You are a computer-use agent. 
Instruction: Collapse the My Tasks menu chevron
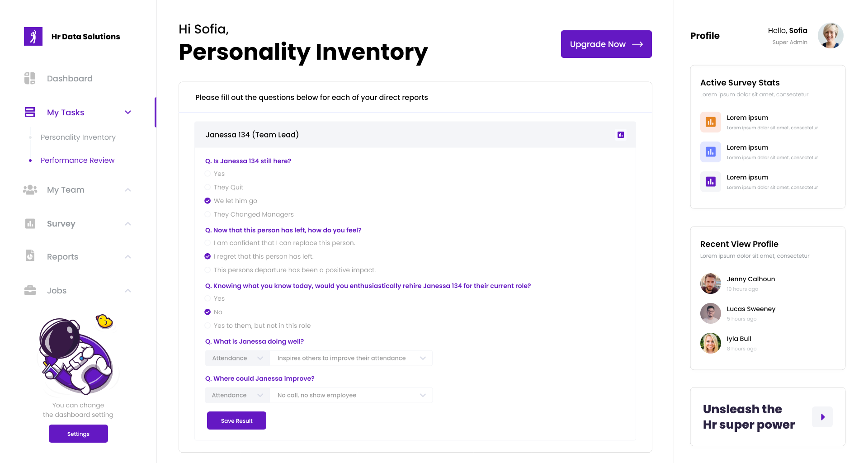pyautogui.click(x=128, y=113)
